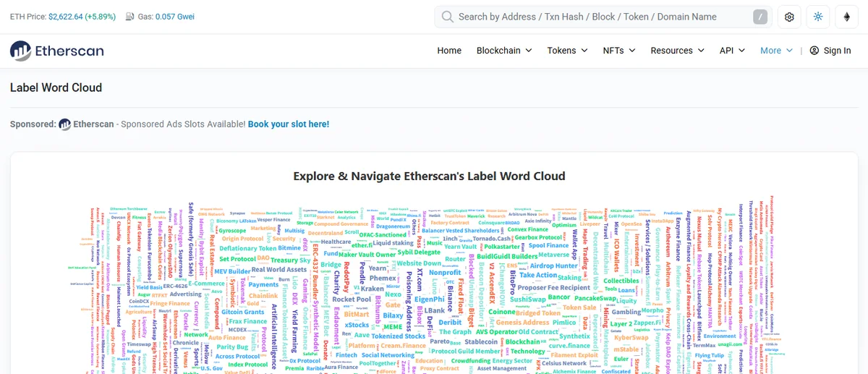Open the 'Liquid staking' label

coord(393,243)
